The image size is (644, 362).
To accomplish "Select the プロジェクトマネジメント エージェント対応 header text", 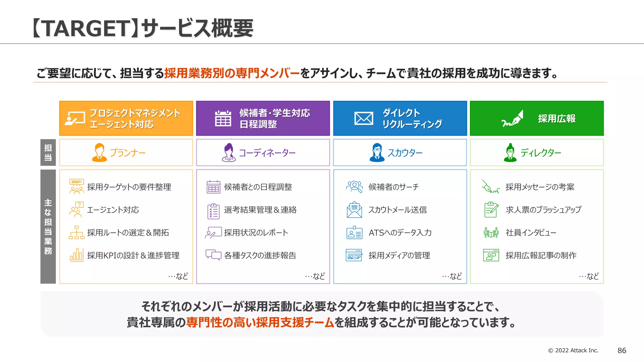I will 135,118.
